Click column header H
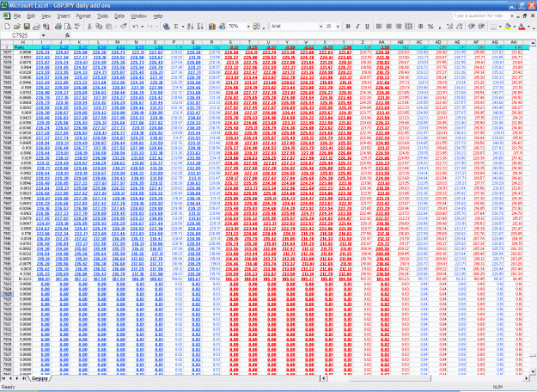The width and height of the screenshot is (537, 392). click(23, 42)
